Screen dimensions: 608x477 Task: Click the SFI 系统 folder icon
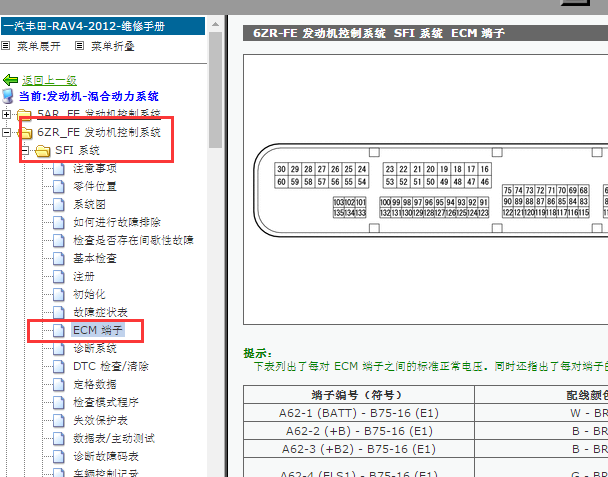pos(43,150)
